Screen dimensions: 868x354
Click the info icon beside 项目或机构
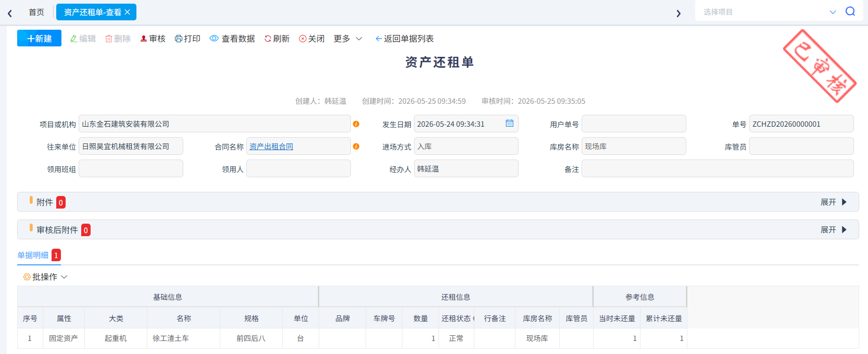(356, 124)
